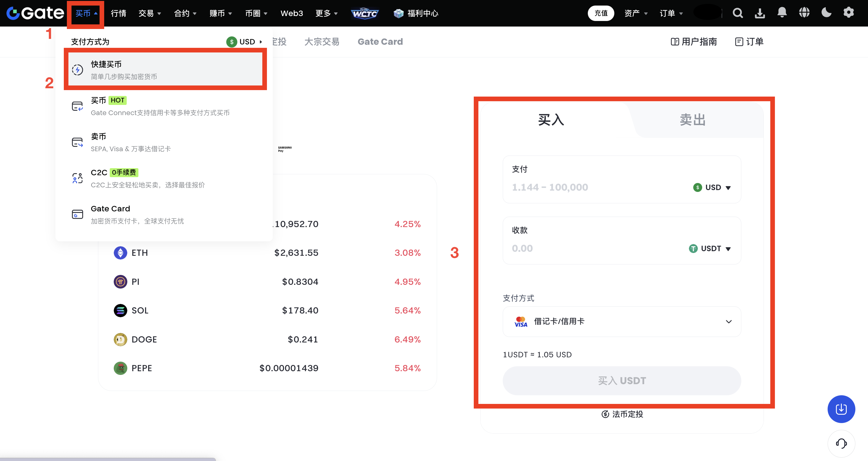This screenshot has width=868, height=461.
Task: Click the search magnifier icon
Action: [737, 13]
